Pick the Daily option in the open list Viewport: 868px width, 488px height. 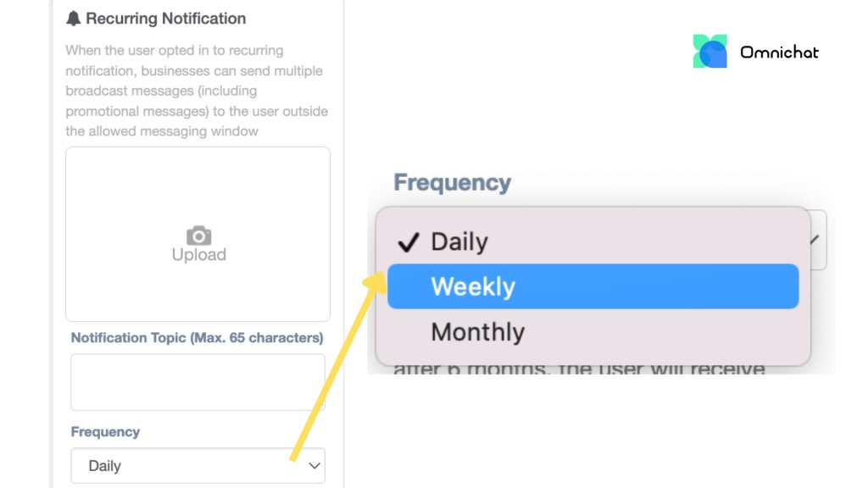coord(459,241)
